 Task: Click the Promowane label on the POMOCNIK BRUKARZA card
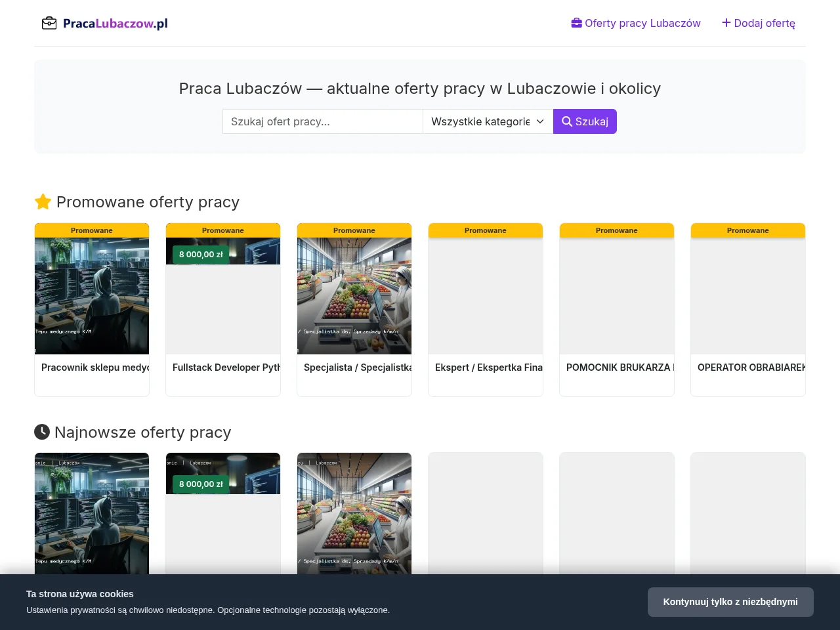point(617,230)
